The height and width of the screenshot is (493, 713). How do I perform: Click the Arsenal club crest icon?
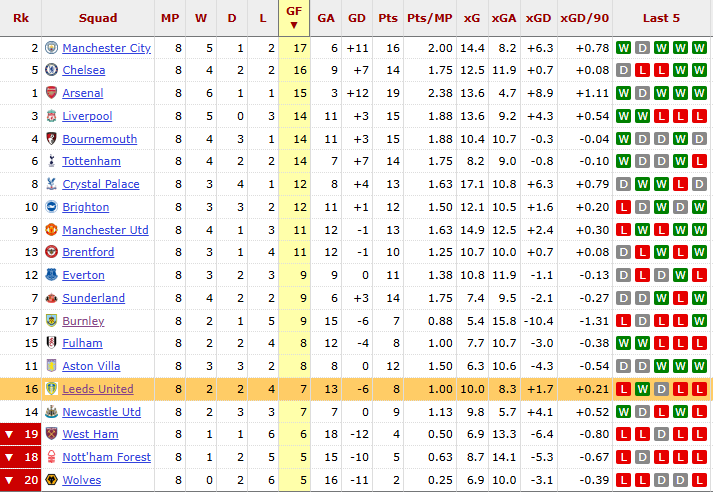point(51,93)
